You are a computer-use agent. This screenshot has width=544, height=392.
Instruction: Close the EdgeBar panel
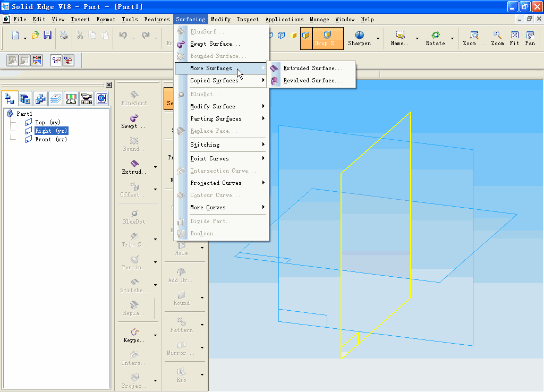tap(109, 85)
